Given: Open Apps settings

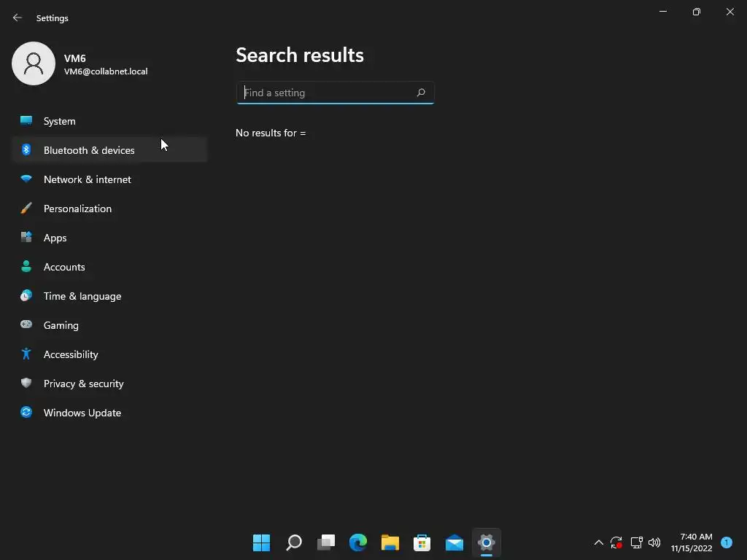Looking at the screenshot, I should (109, 238).
